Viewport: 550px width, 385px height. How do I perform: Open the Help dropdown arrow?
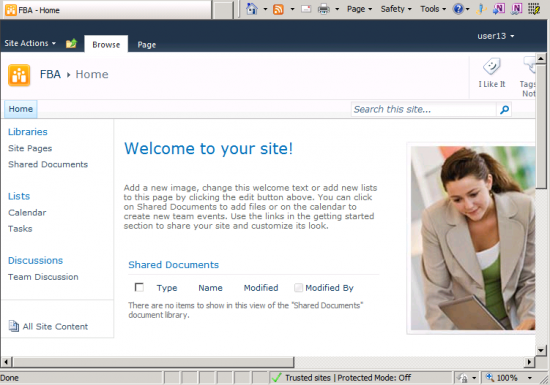pos(467,9)
